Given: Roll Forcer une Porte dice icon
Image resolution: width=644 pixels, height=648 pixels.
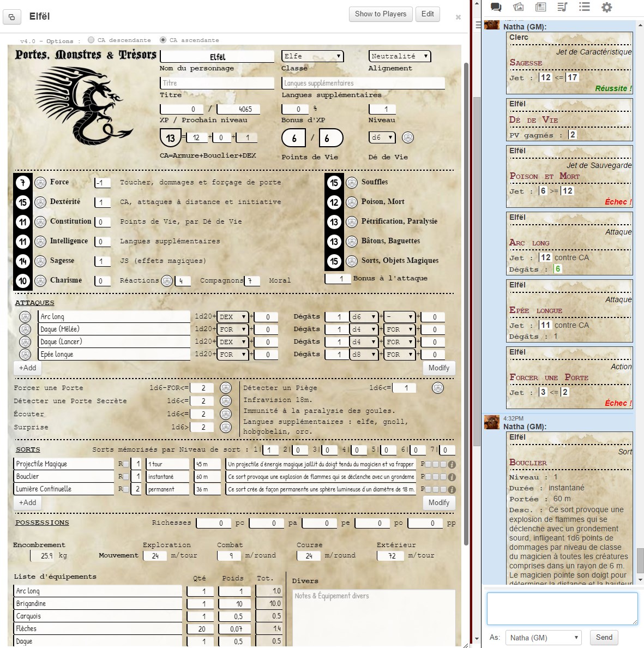Looking at the screenshot, I should click(x=226, y=388).
